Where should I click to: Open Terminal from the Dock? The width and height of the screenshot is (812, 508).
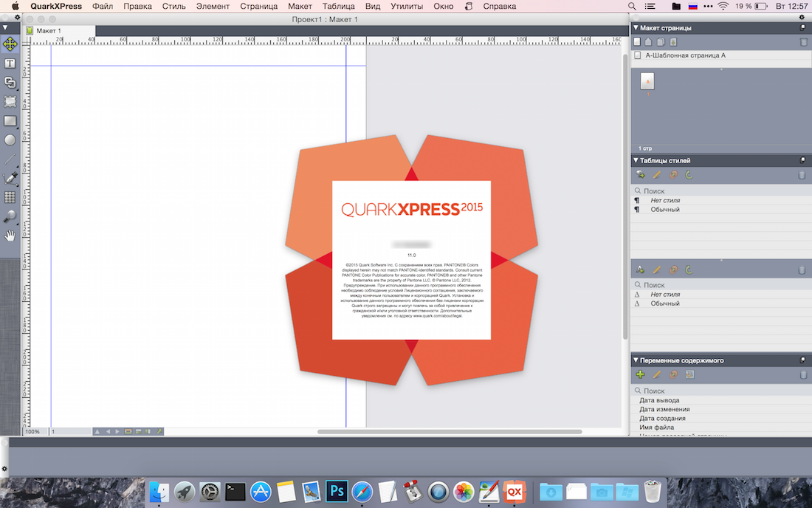coord(235,491)
